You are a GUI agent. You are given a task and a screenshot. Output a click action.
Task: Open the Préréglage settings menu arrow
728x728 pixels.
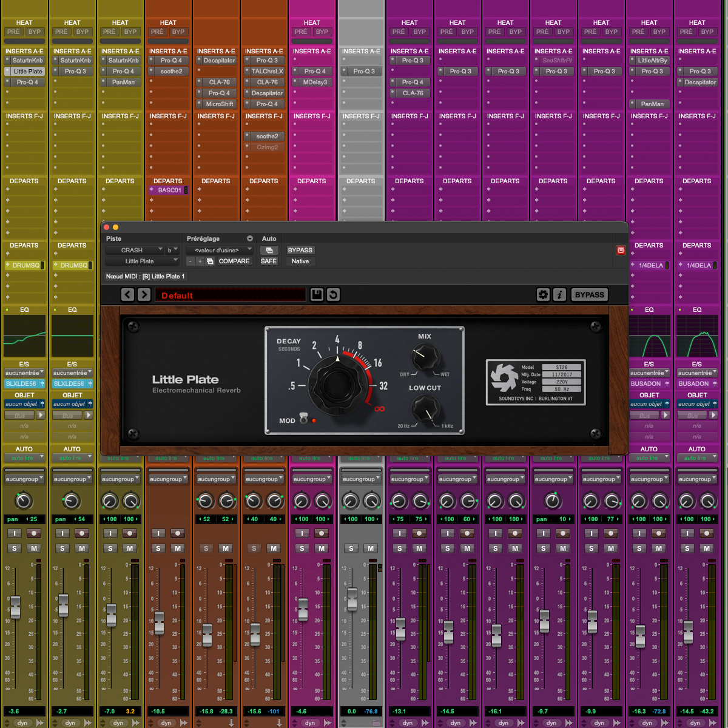[249, 238]
